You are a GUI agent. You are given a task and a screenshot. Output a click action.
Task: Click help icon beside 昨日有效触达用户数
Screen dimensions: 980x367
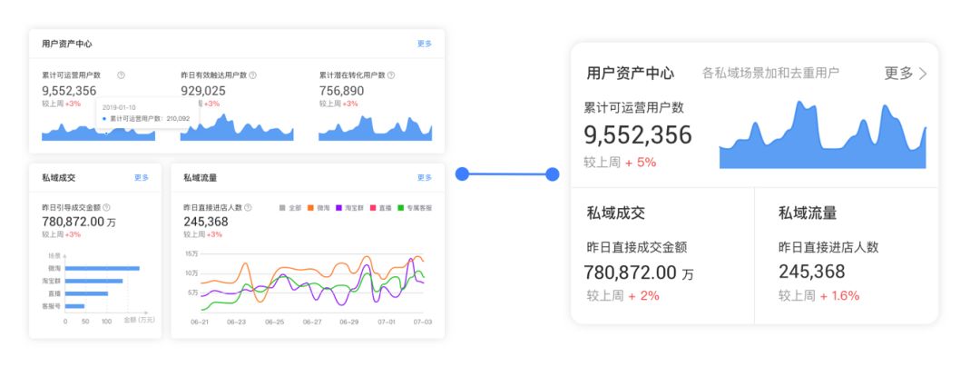252,75
